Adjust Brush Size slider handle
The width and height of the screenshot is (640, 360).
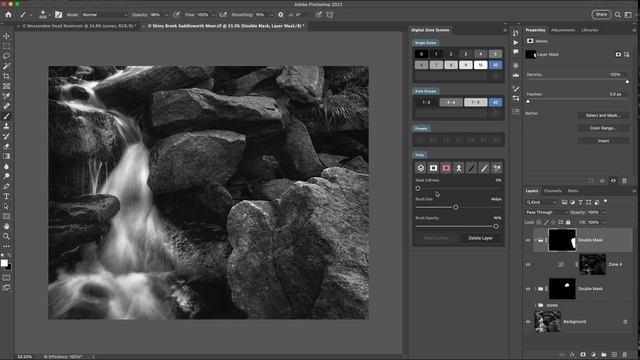(x=456, y=207)
